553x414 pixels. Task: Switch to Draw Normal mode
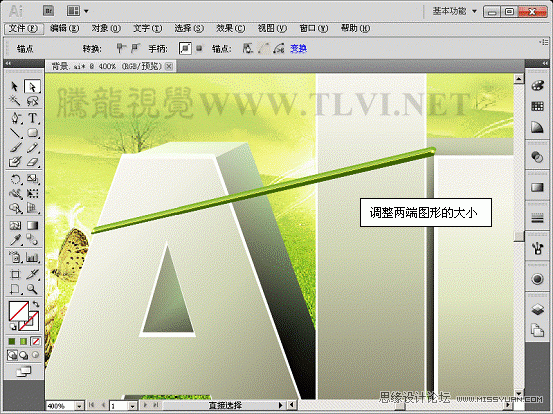[12, 355]
